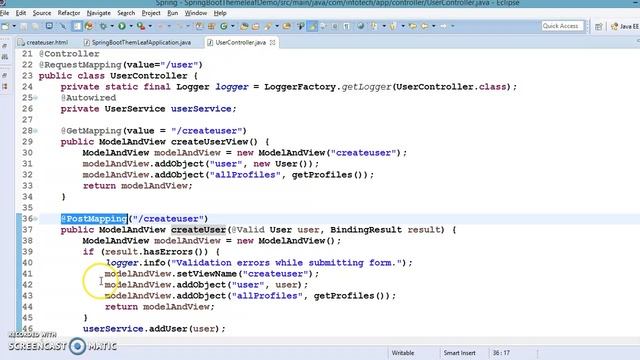640x360 pixels.
Task: Open the Debug dropdown arrow
Action: [112, 26]
